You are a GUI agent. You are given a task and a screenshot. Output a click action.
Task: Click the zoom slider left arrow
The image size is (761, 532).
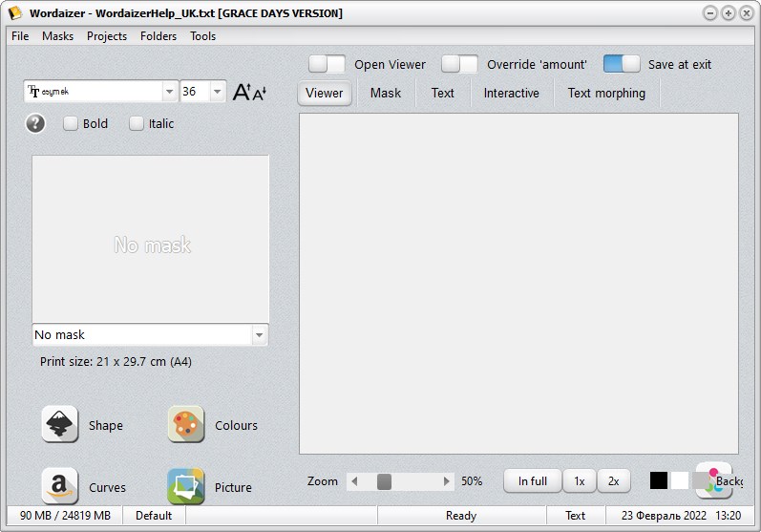[354, 481]
